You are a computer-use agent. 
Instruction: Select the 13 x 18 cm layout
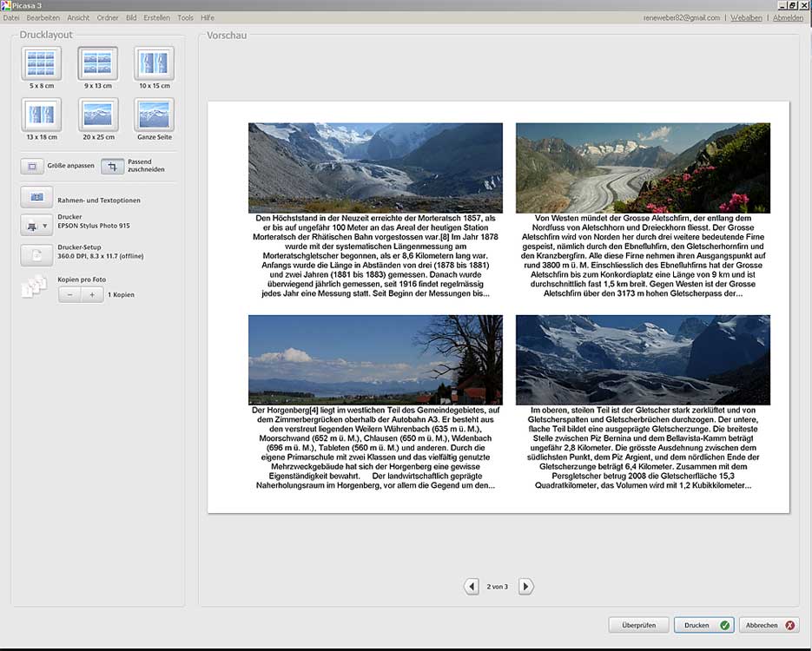tap(42, 115)
